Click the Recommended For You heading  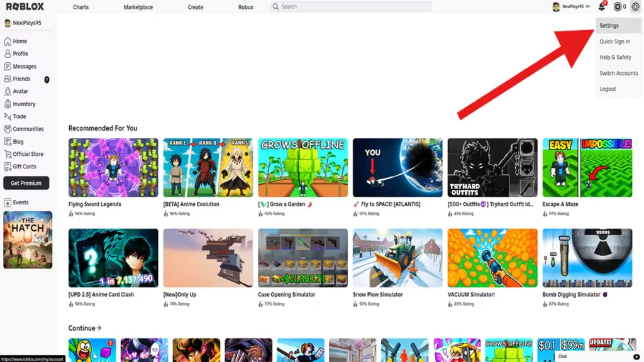[103, 128]
